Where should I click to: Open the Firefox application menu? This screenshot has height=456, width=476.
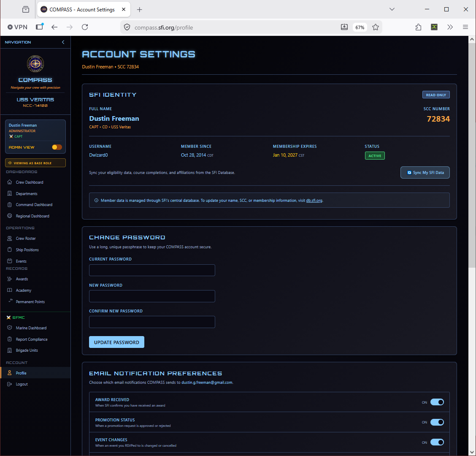465,27
